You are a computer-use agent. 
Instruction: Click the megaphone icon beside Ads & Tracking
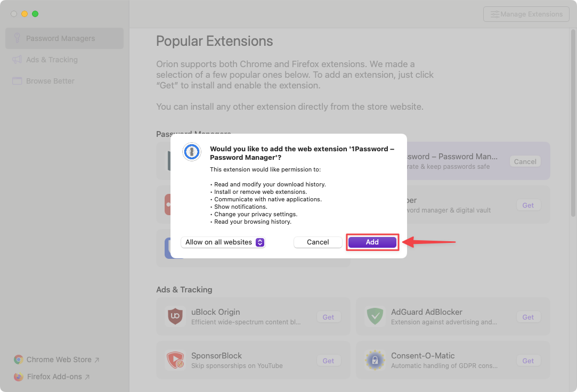tap(16, 60)
